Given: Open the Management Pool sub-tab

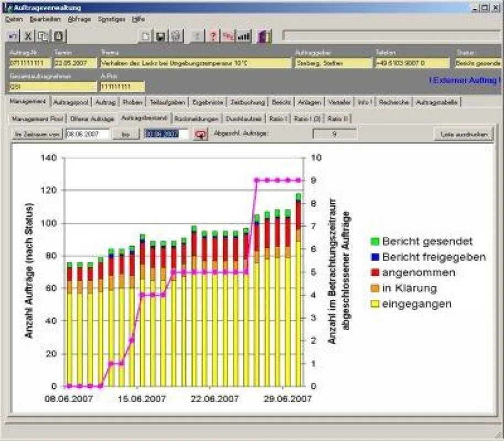Looking at the screenshot, I should 37,119.
